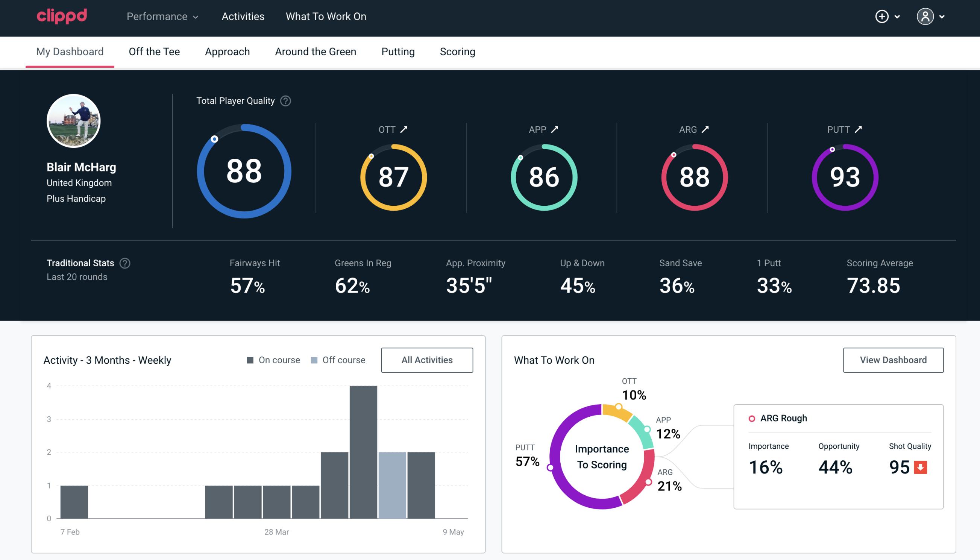980x560 pixels.
Task: Expand the OTT score detail arrow
Action: point(405,129)
